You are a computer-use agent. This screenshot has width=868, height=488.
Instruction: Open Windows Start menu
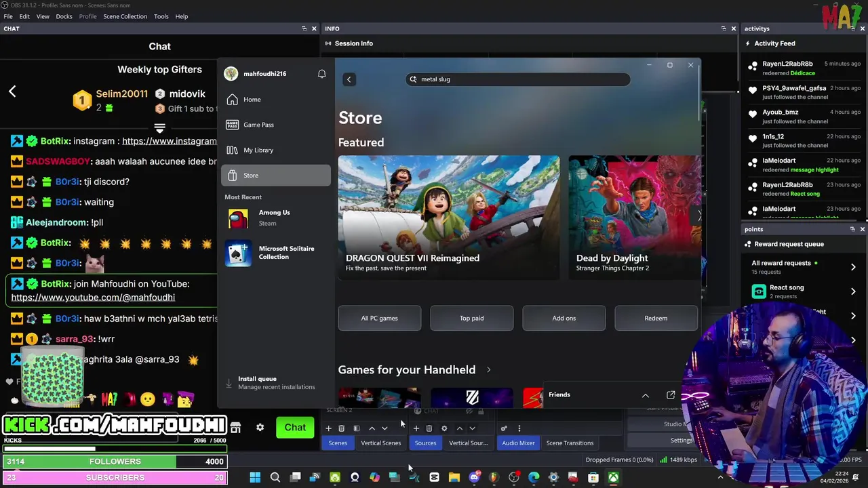(255, 477)
